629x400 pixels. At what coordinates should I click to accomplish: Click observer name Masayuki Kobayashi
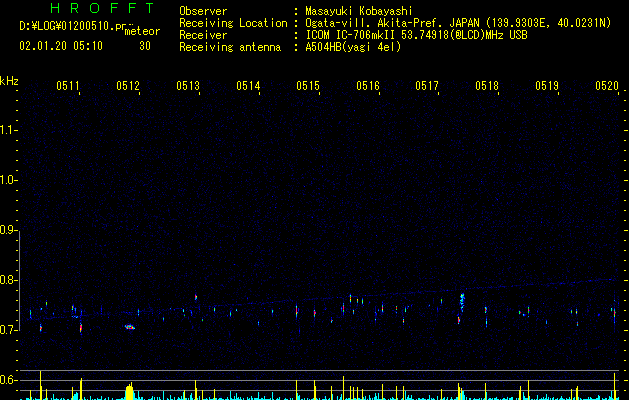(359, 11)
